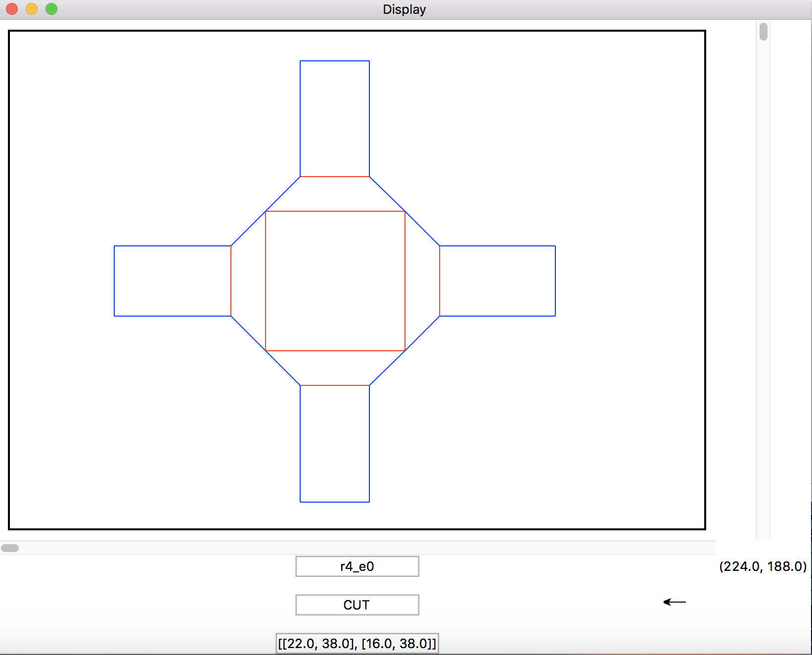
Task: Pick the red fold edge beside the left rectangle
Action: tap(231, 281)
